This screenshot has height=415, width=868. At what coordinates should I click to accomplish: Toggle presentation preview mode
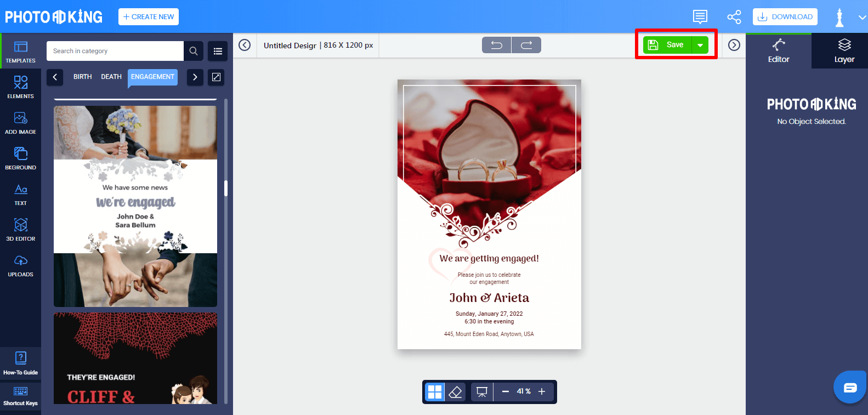coord(482,391)
